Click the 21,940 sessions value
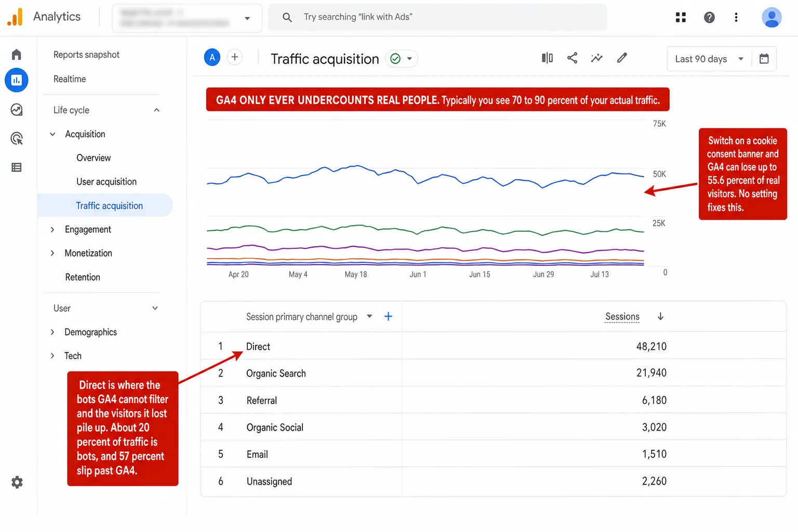The image size is (798, 532). click(651, 373)
